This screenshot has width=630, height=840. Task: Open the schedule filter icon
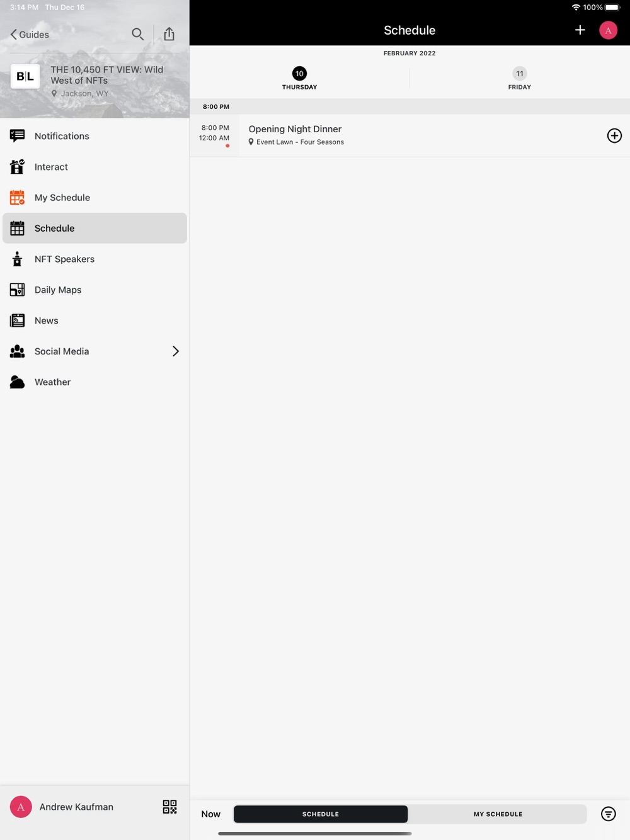(x=608, y=814)
